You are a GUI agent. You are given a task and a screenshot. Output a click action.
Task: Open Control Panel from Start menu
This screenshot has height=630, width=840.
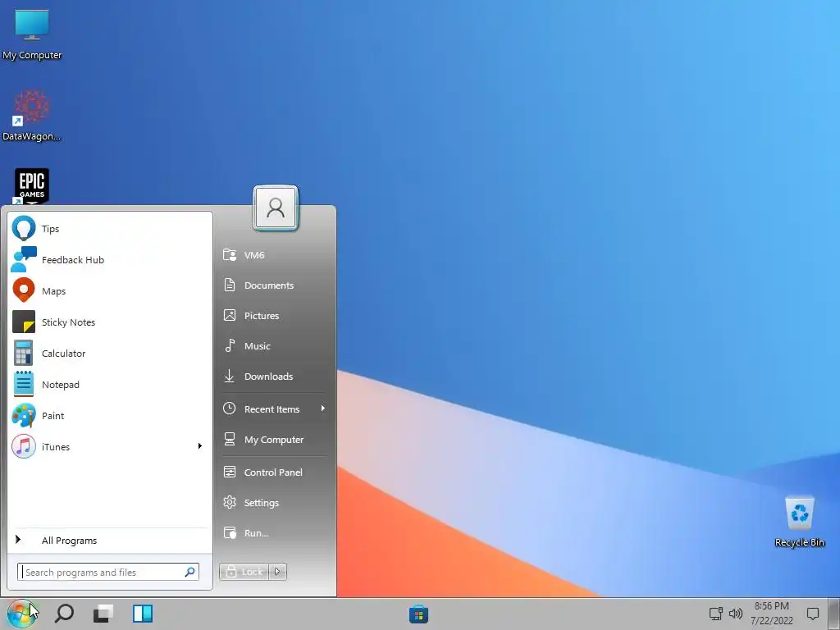click(x=274, y=472)
